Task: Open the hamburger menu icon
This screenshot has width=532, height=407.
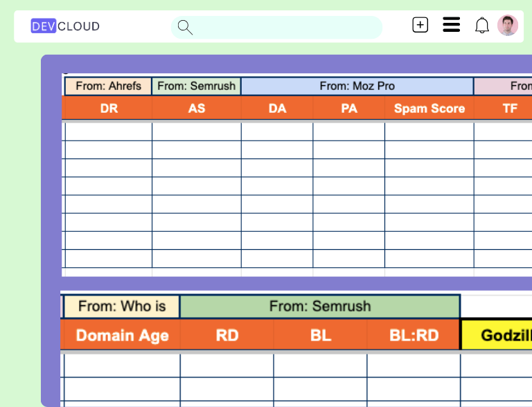Action: 451,25
